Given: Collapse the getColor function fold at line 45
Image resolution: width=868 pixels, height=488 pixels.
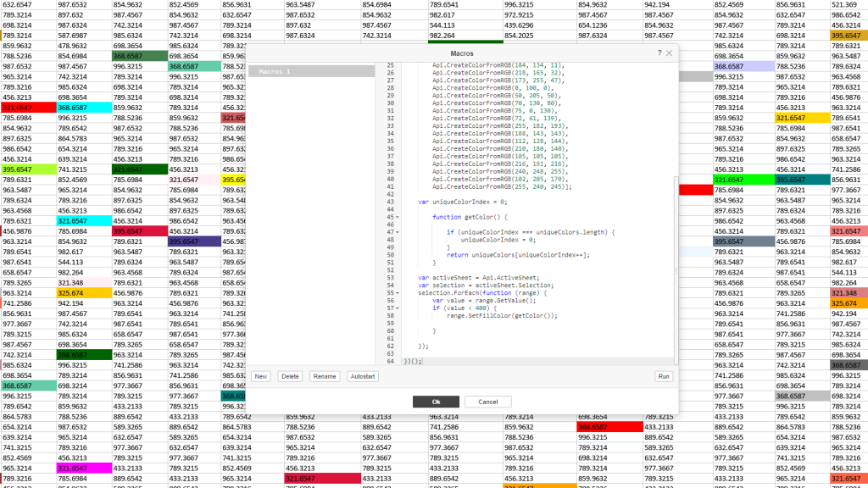Looking at the screenshot, I should point(397,217).
